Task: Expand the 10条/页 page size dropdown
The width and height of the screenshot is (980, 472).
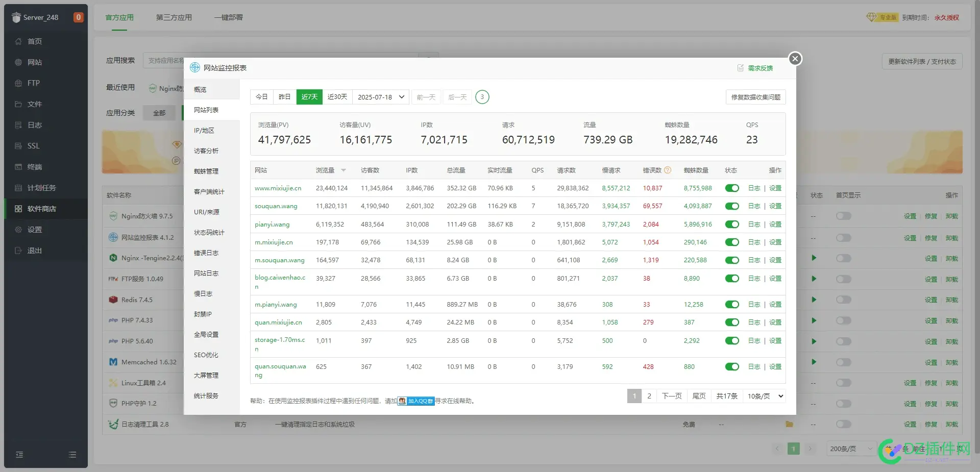Action: [x=765, y=396]
